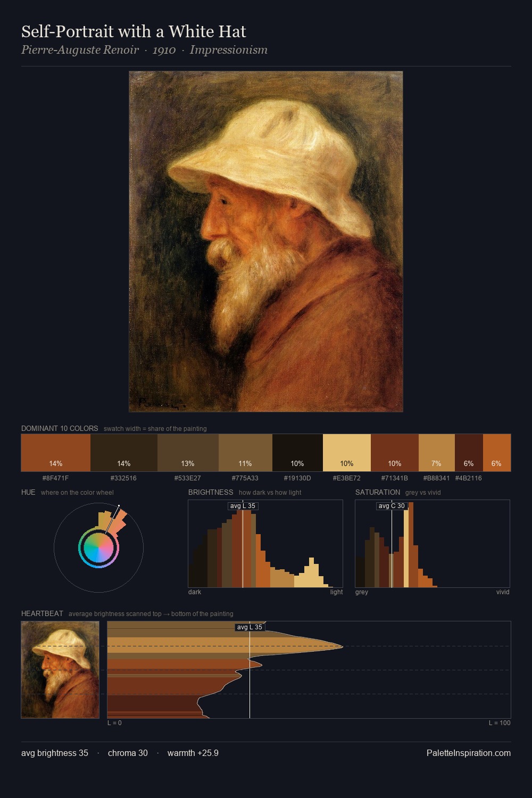Screen dimensions: 532x798
Task: Click the hex code label #4B2116
Action: point(469,478)
